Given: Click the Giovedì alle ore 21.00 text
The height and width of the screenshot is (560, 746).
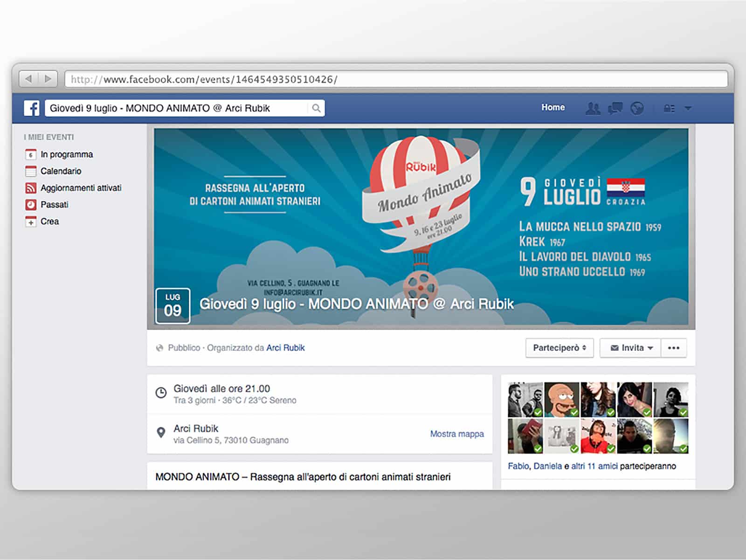Looking at the screenshot, I should pyautogui.click(x=221, y=389).
